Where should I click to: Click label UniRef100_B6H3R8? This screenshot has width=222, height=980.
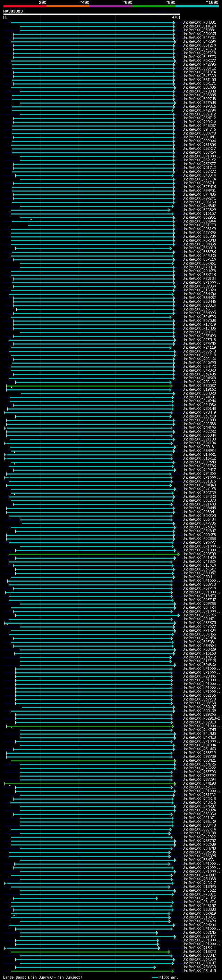[199, 394]
